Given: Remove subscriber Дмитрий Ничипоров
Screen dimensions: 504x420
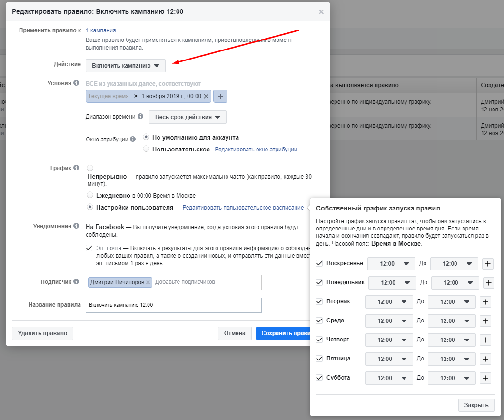Looking at the screenshot, I should pos(148,282).
